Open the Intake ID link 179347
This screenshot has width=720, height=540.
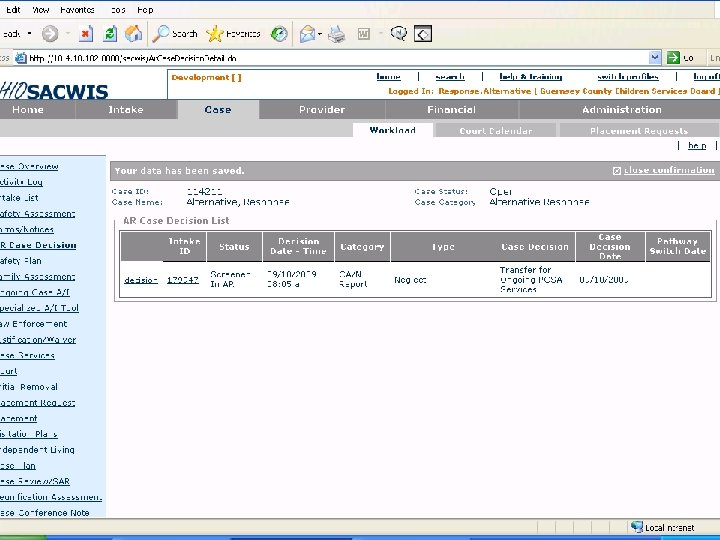[183, 280]
